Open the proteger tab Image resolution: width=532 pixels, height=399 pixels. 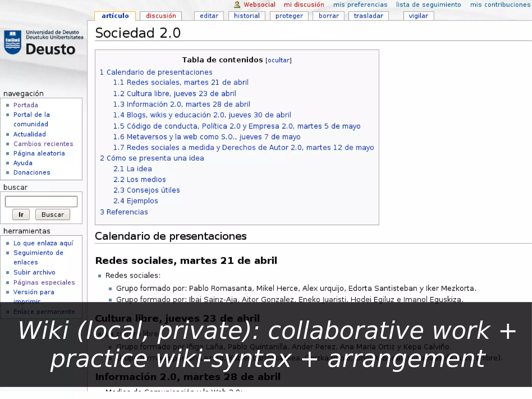coord(289,16)
